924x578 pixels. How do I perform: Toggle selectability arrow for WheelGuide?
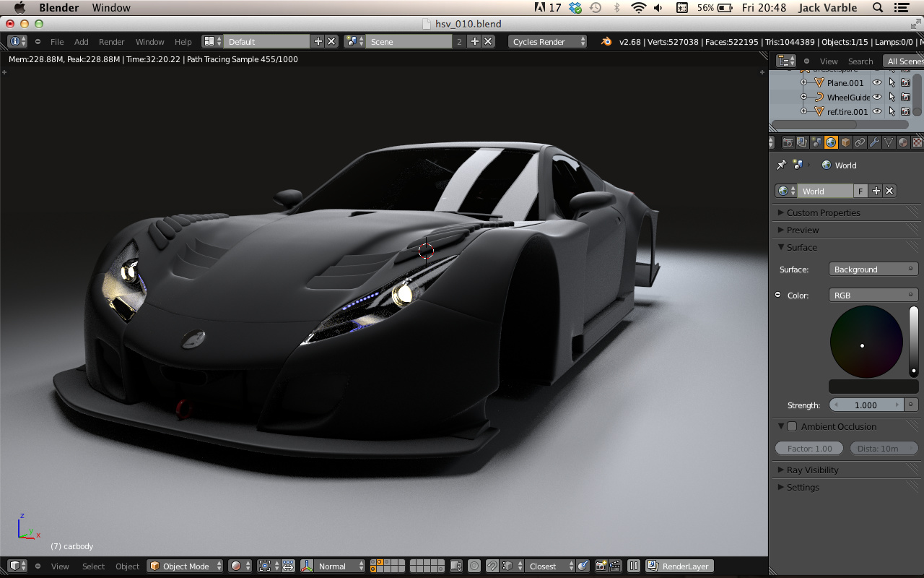point(892,97)
